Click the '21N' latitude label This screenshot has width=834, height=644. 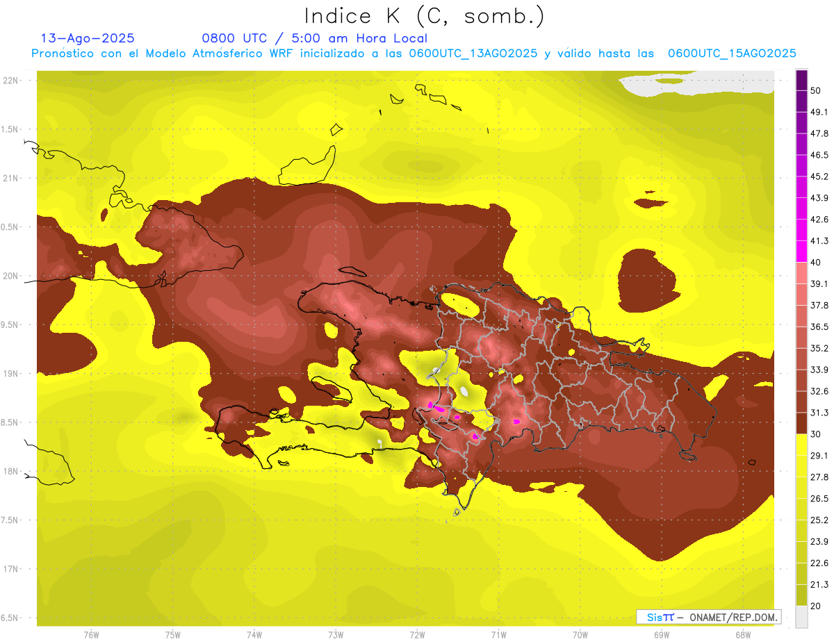coord(11,179)
